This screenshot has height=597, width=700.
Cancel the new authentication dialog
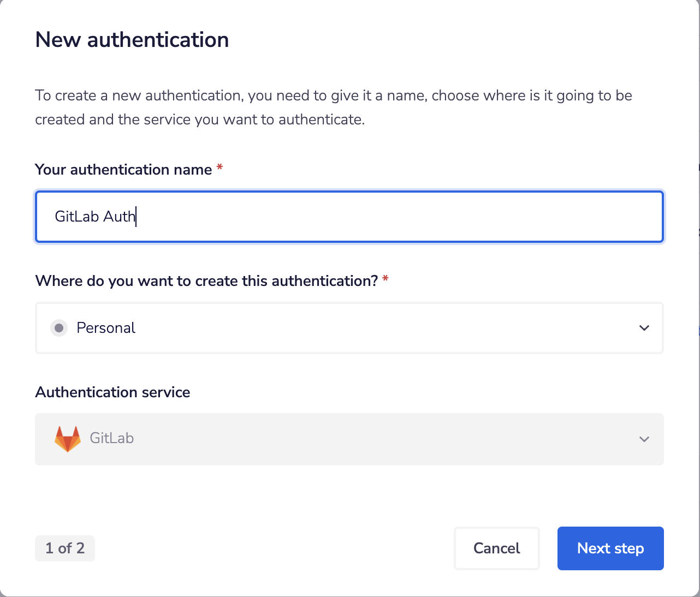click(x=496, y=548)
